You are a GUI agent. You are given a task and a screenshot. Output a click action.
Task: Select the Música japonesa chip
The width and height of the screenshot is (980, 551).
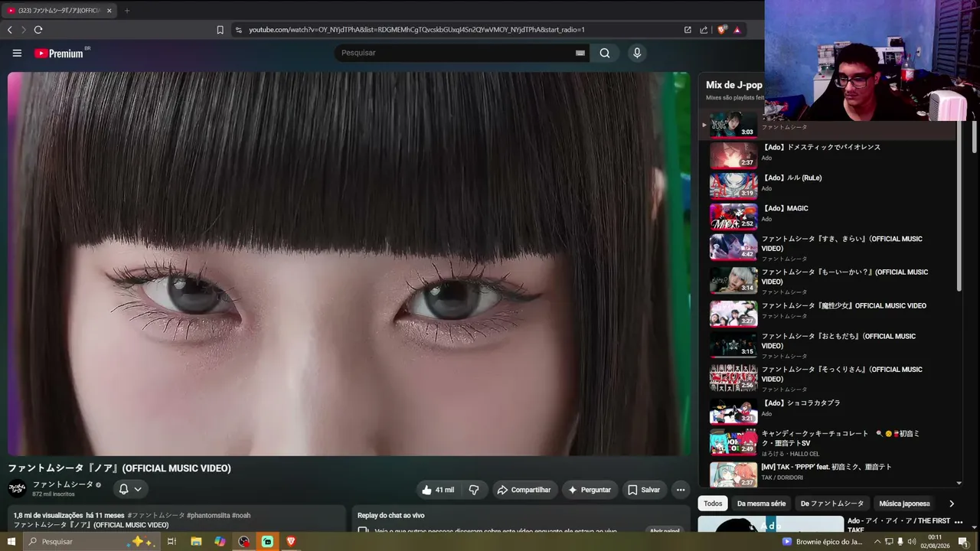904,504
